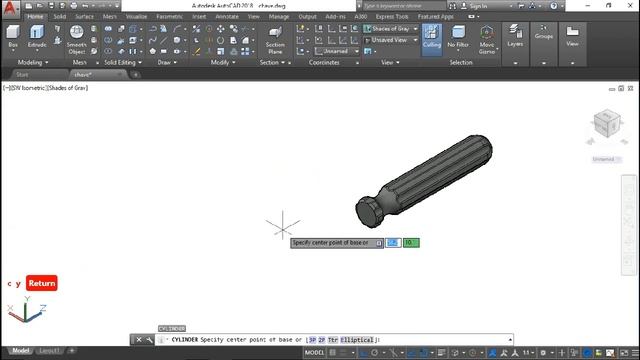This screenshot has height=360, width=640.
Task: Select the Box solid tool
Action: (x=13, y=38)
